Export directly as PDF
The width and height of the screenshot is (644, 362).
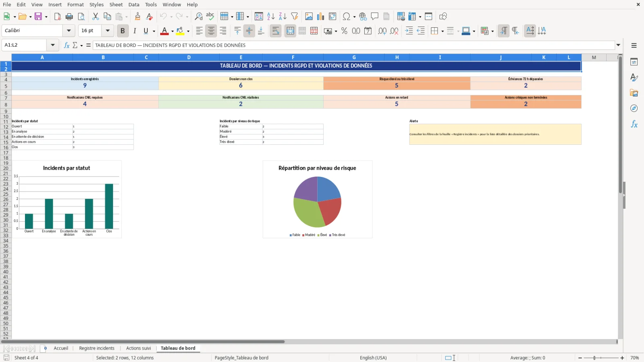click(x=58, y=16)
